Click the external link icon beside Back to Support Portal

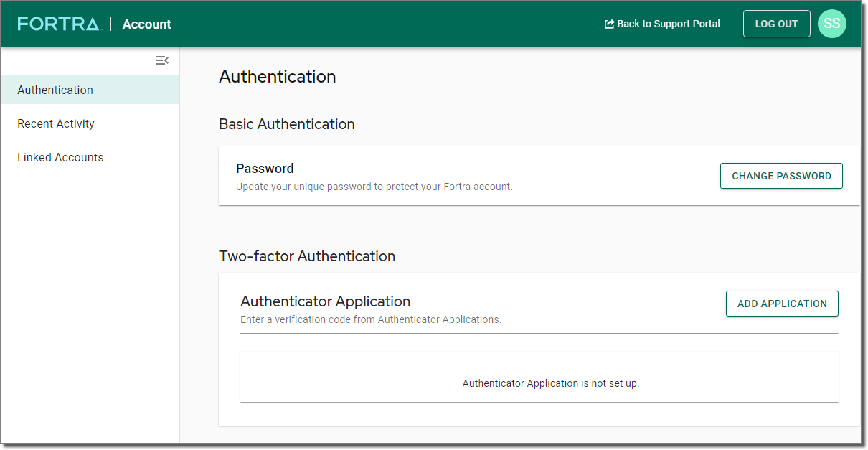click(x=610, y=24)
